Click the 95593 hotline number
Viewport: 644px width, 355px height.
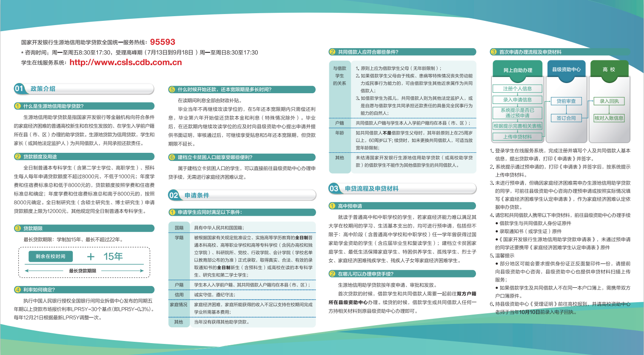click(162, 42)
